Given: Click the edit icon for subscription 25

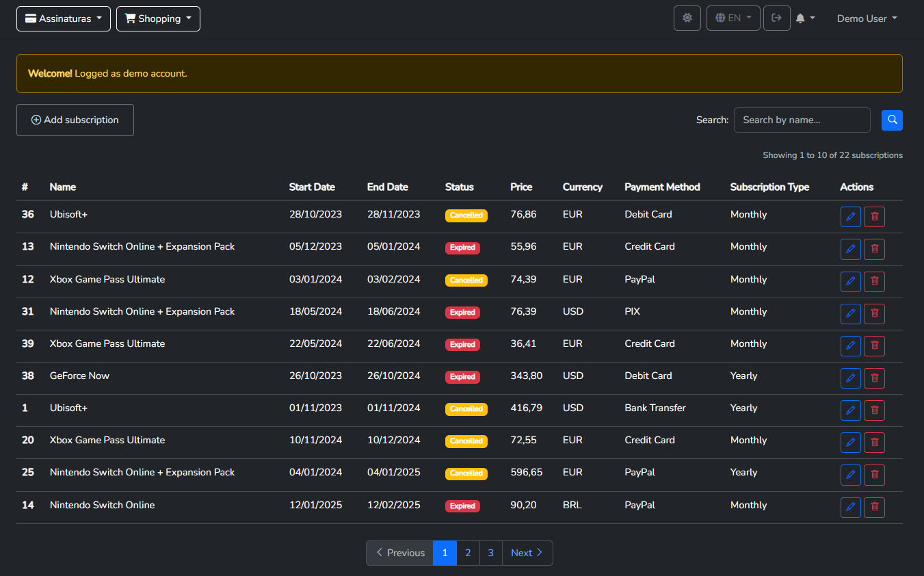Looking at the screenshot, I should [850, 475].
